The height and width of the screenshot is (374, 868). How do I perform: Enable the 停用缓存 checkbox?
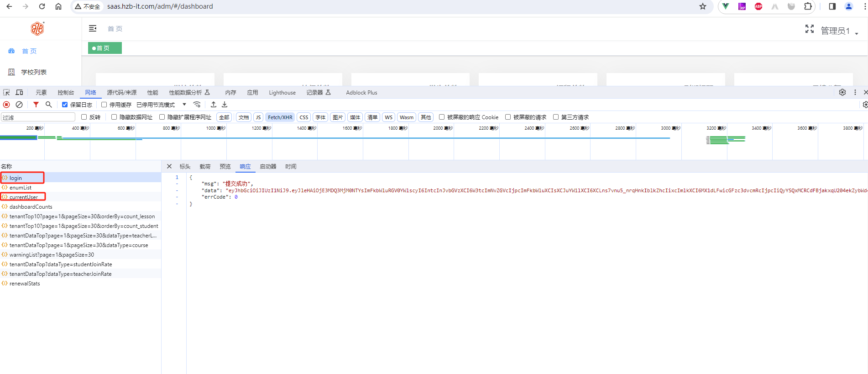point(104,105)
